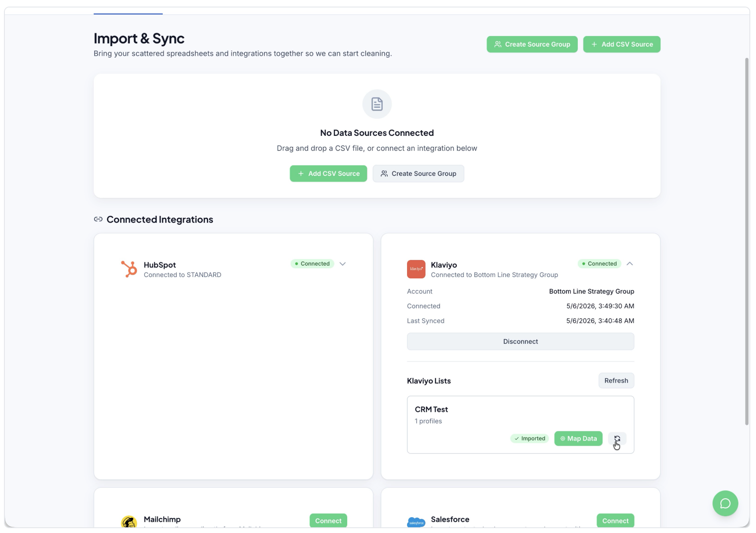Click the link icon beside Connected Integrations
756x533 pixels.
(98, 219)
